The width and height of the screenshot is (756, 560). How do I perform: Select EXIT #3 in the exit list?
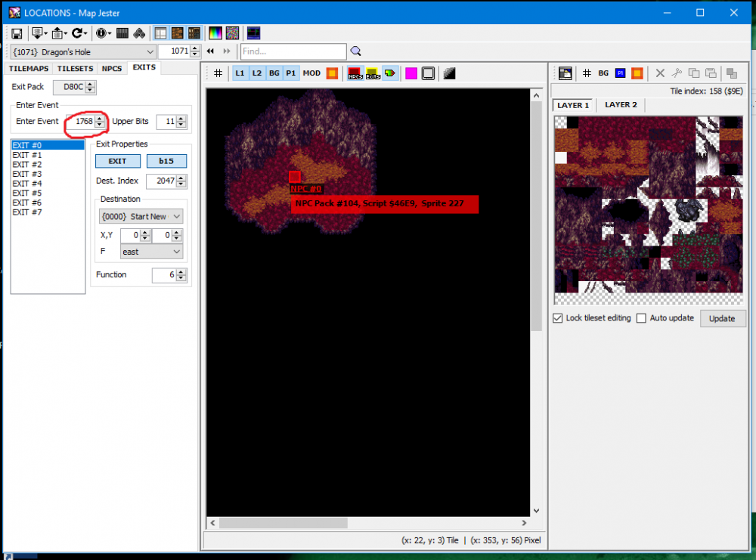pyautogui.click(x=27, y=174)
